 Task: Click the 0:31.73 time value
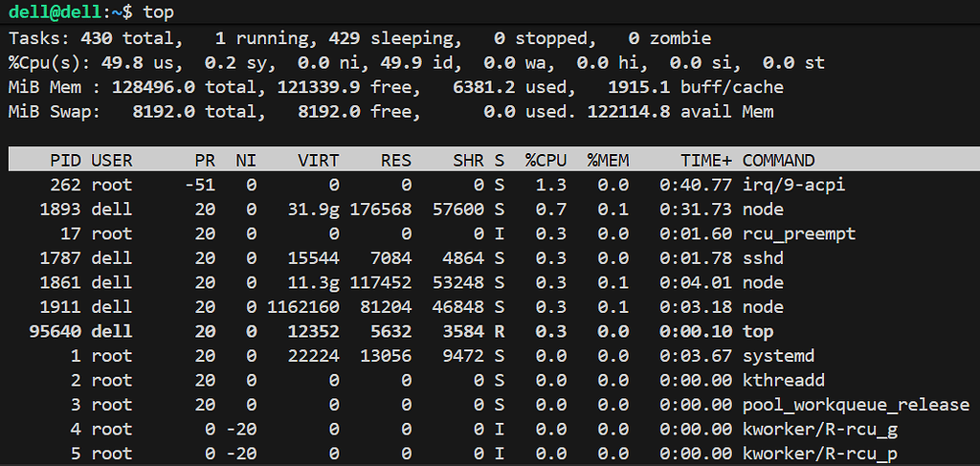(696, 210)
